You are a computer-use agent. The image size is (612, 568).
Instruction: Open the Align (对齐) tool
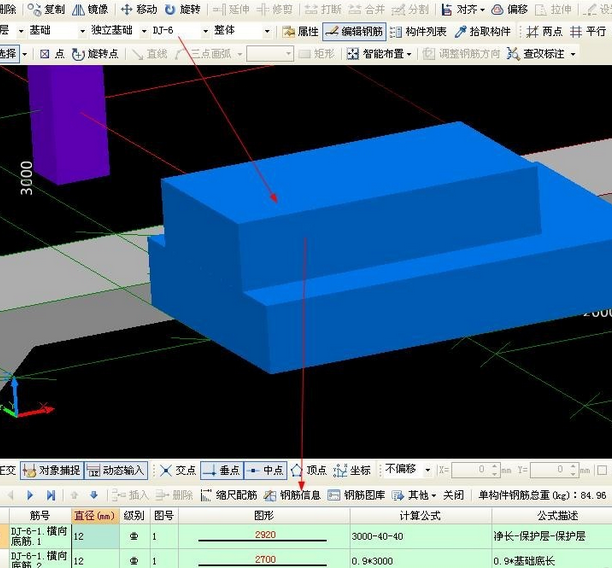[459, 9]
